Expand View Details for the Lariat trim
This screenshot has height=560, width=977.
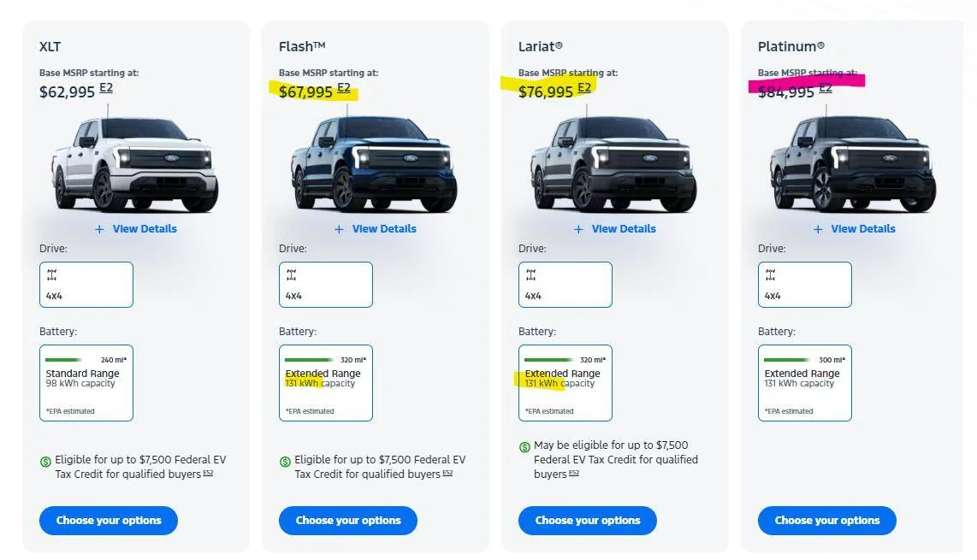click(x=623, y=229)
